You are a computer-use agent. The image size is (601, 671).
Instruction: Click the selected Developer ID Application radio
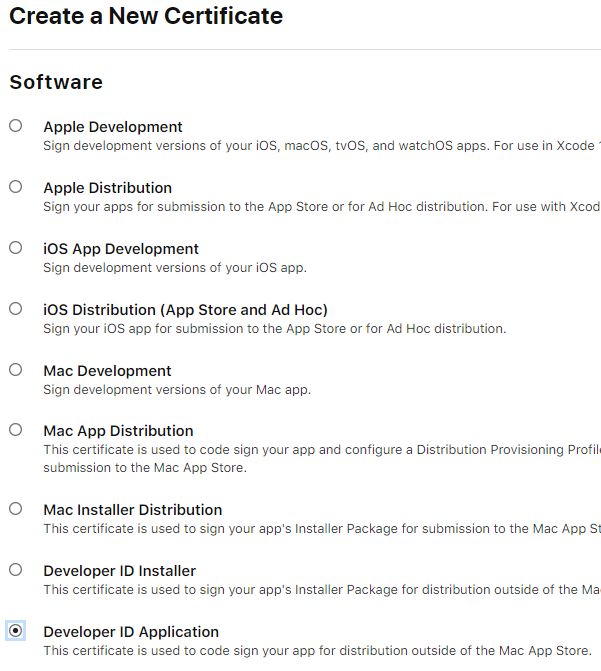[15, 631]
